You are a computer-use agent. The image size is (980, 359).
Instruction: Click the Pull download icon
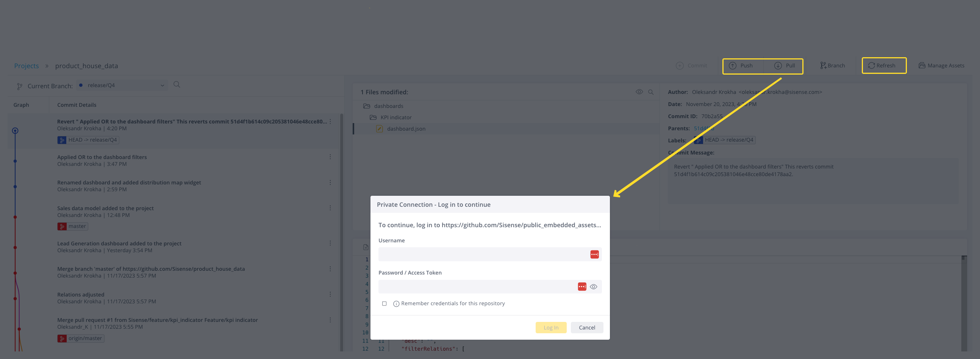[778, 66]
